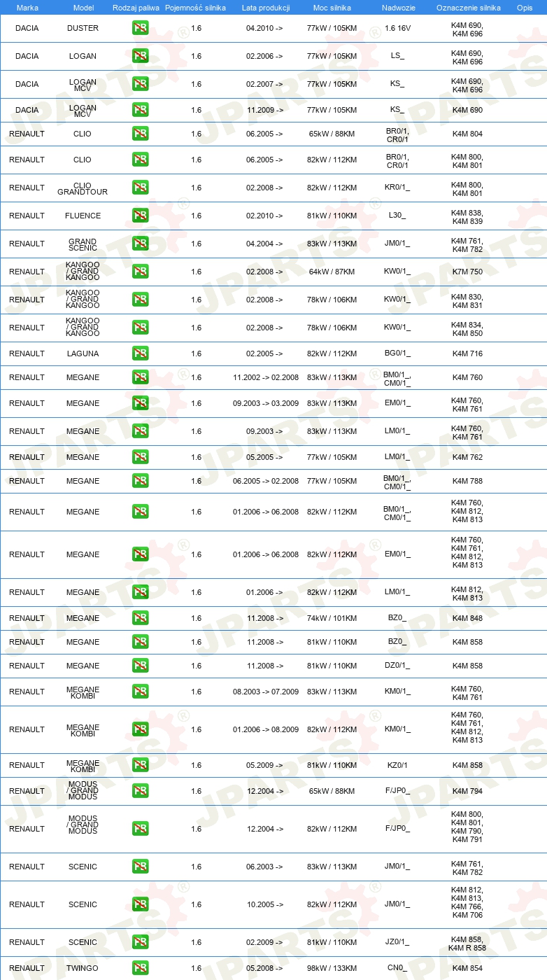Click the 'Lata produkcji' column header
The height and width of the screenshot is (980, 547).
(266, 8)
